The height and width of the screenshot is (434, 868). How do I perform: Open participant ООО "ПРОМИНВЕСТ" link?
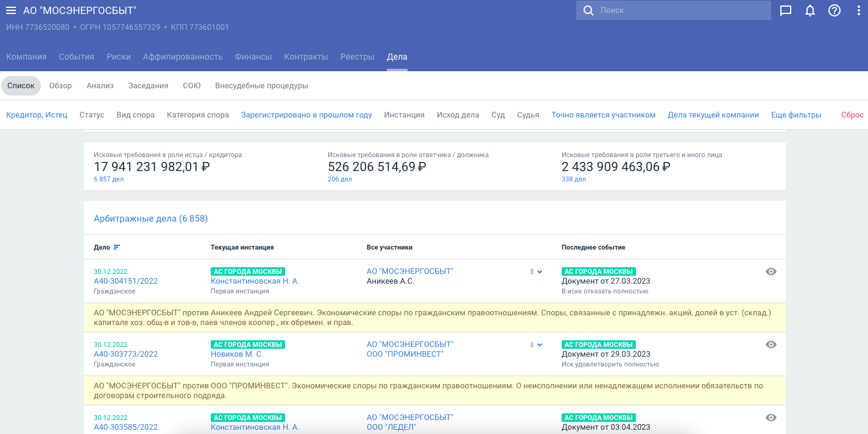(405, 354)
